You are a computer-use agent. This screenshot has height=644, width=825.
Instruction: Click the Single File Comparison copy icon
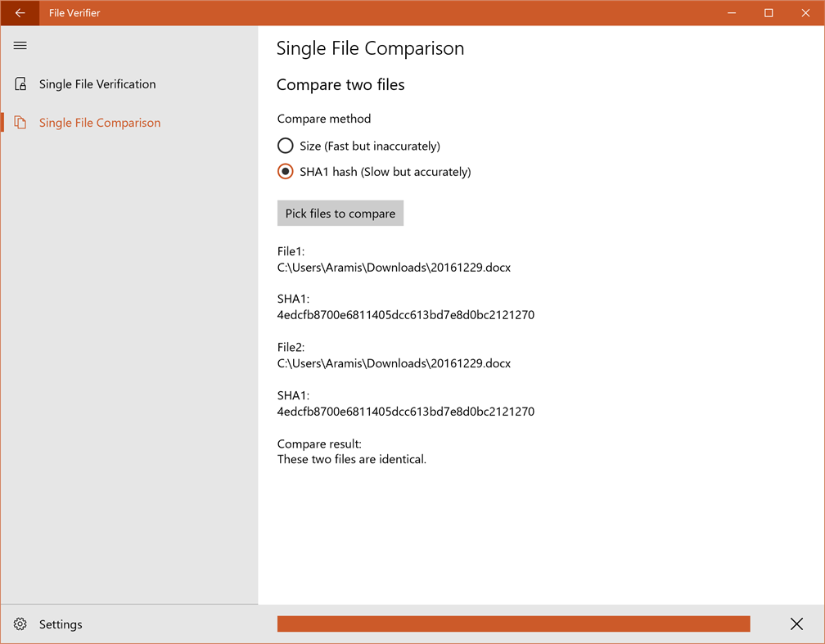[20, 122]
